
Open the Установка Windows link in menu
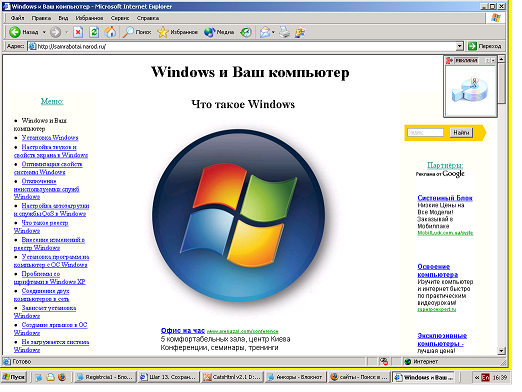50,138
